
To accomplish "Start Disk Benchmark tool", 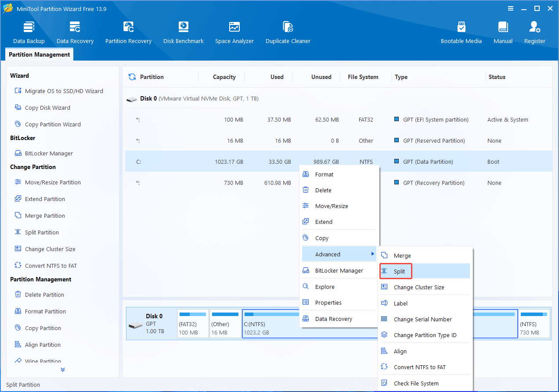I will point(183,32).
